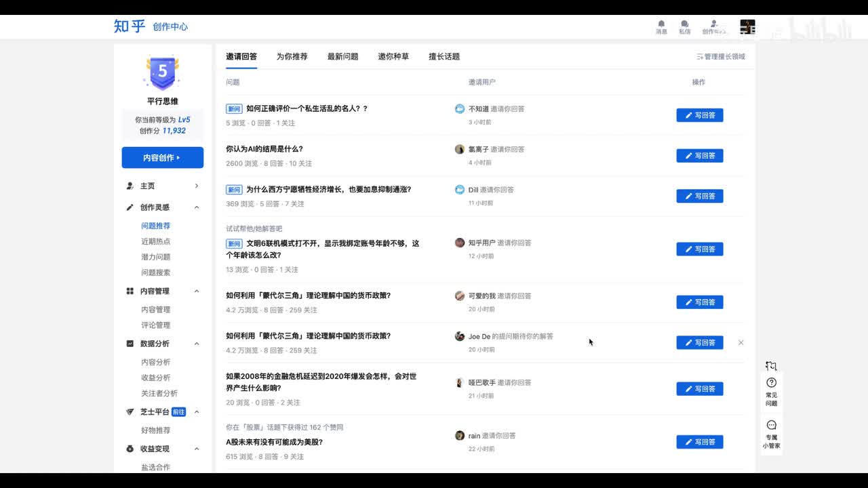The height and width of the screenshot is (488, 868).
Task: Select the 擅长话题 tab
Action: 444,56
